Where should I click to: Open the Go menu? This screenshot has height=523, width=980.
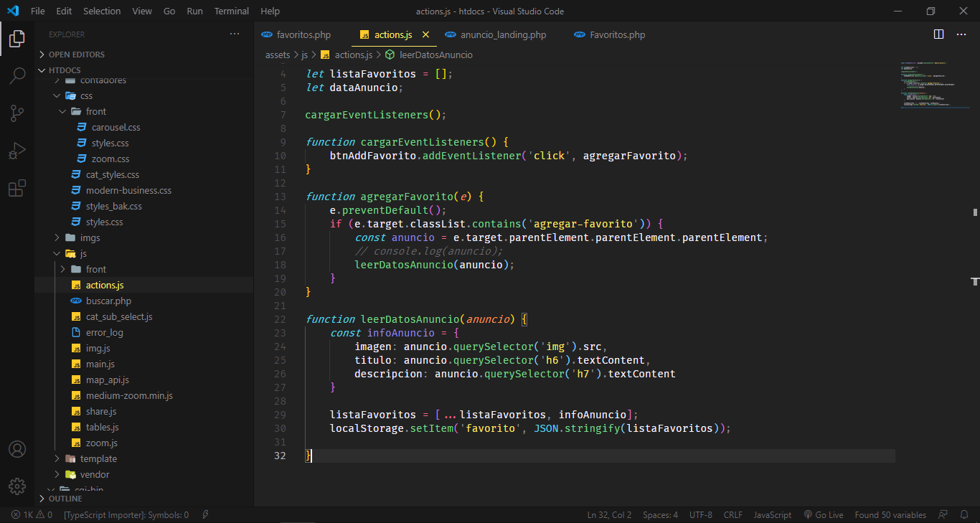[x=169, y=11]
